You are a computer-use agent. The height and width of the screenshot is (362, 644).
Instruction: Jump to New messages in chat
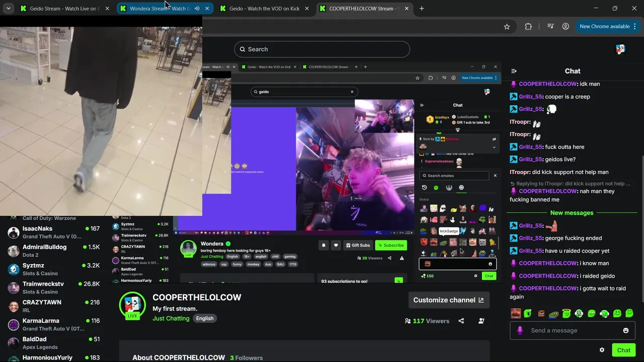point(572,213)
